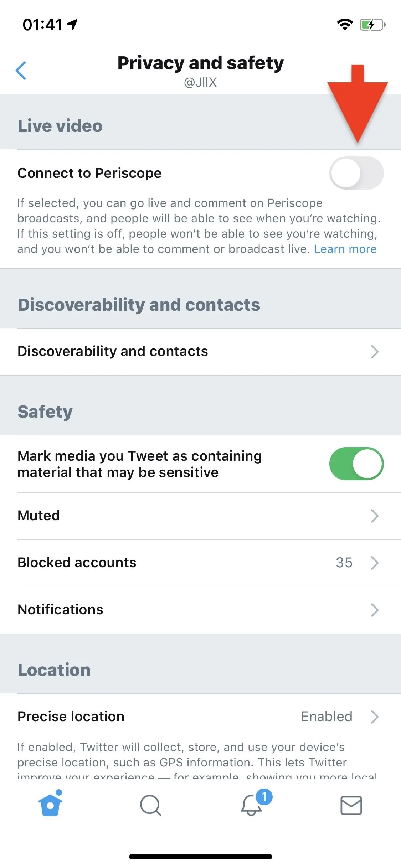Open the Notifications settings row
401x868 pixels.
click(200, 610)
